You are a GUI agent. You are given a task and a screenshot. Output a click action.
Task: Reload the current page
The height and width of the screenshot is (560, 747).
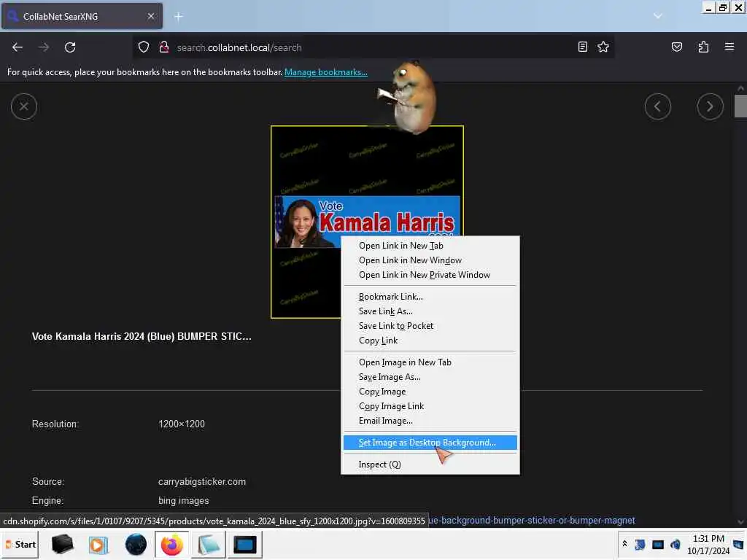coord(70,47)
